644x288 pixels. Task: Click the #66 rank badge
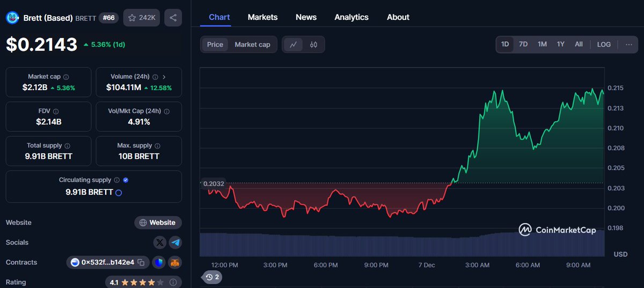[109, 18]
